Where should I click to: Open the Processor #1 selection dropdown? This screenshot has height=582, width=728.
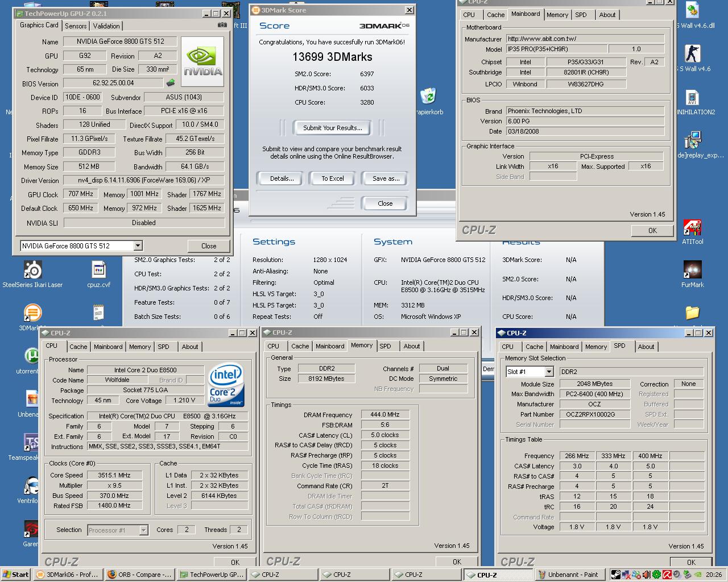click(x=143, y=530)
